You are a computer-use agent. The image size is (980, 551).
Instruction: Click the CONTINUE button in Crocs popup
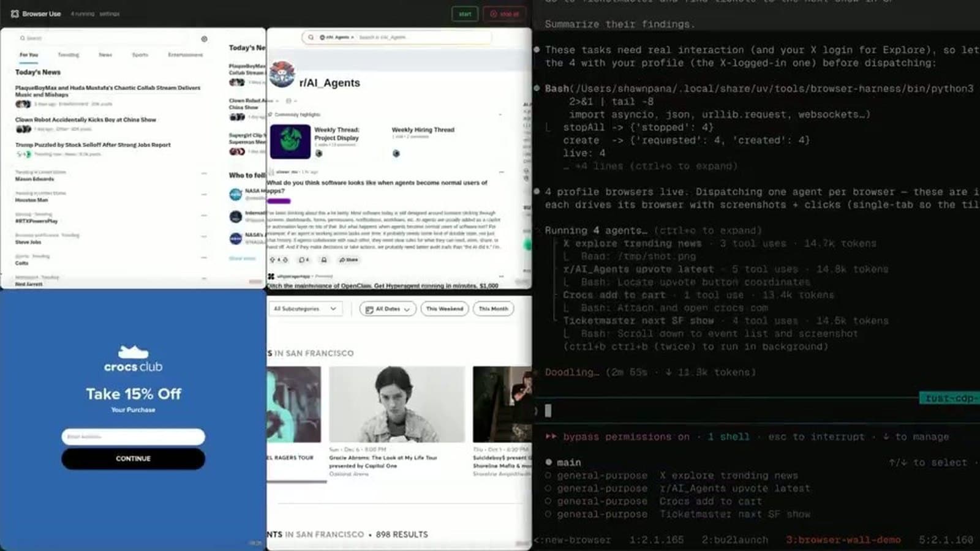click(133, 459)
